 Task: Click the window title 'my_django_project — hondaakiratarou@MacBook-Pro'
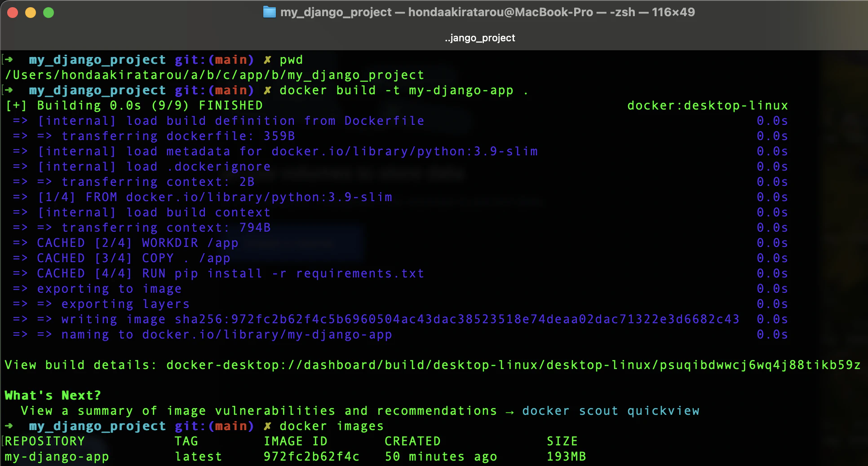tap(437, 12)
